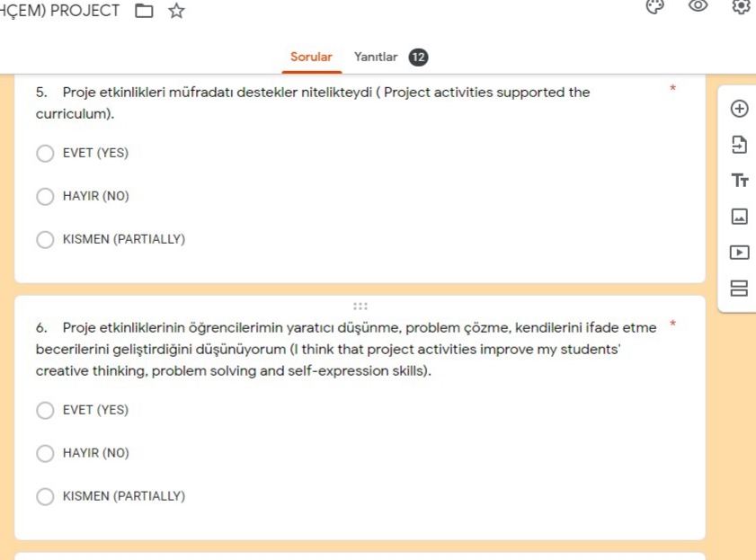Add a video to the form
The image size is (756, 560).
740,253
